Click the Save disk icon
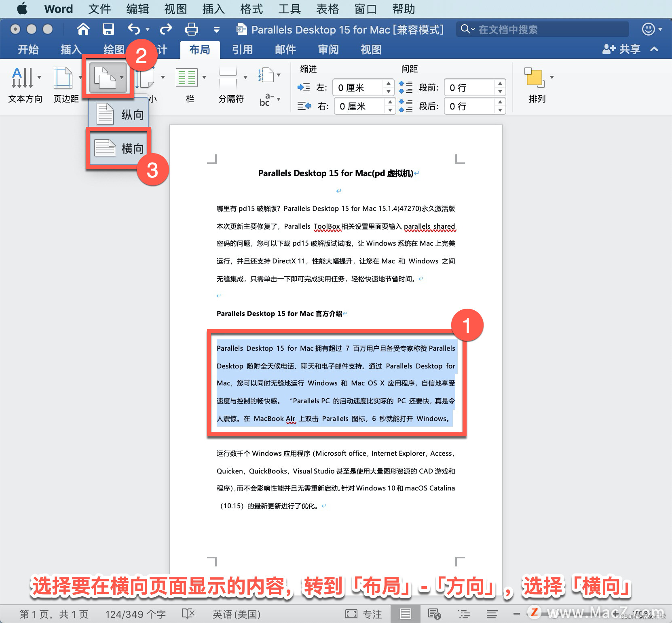Image resolution: width=672 pixels, height=623 pixels. 108,29
